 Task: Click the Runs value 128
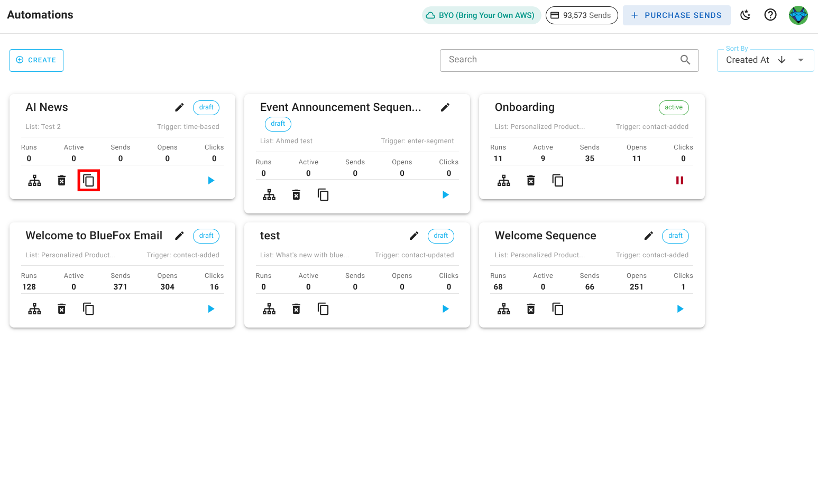pos(29,287)
